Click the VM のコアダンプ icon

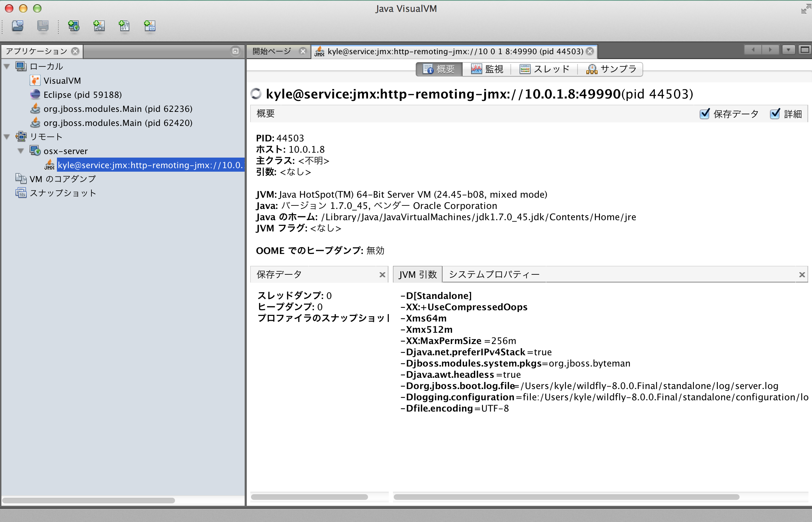click(x=21, y=179)
